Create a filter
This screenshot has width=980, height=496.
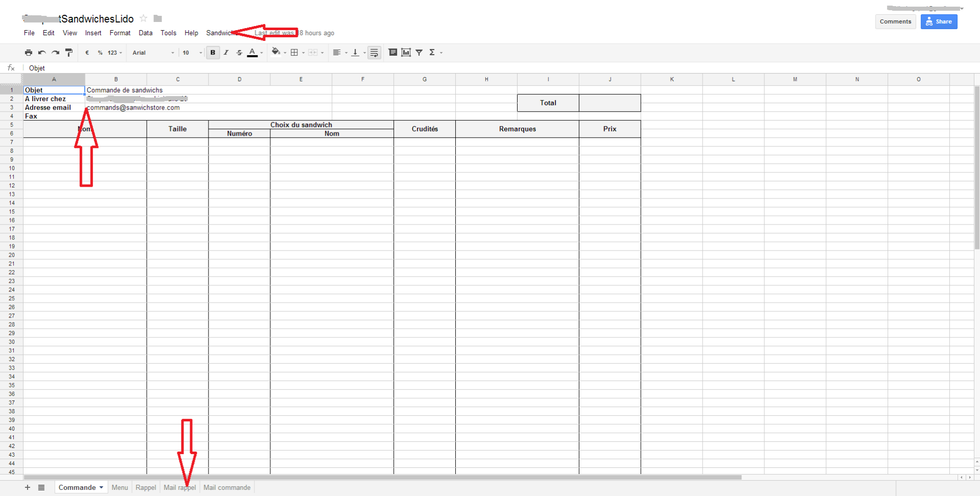[x=419, y=52]
